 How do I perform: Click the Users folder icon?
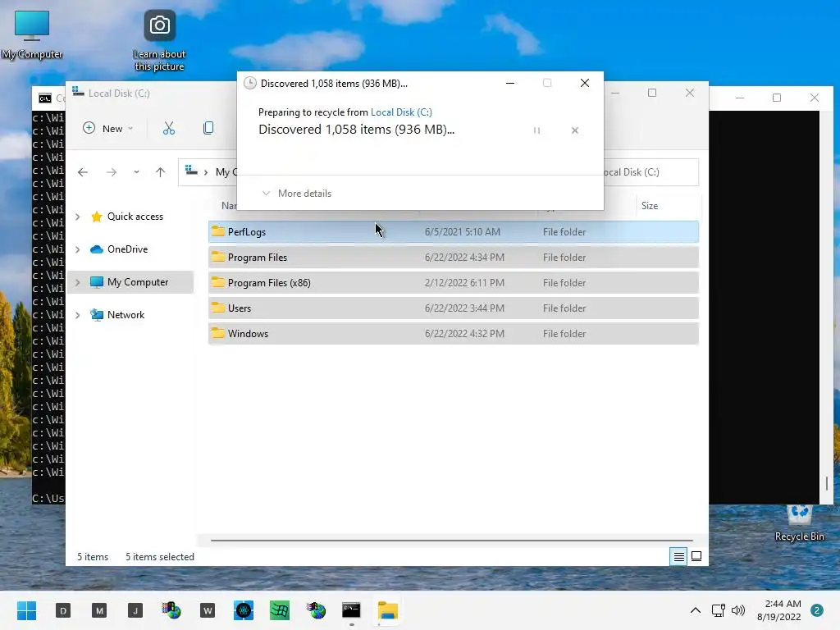pos(218,308)
